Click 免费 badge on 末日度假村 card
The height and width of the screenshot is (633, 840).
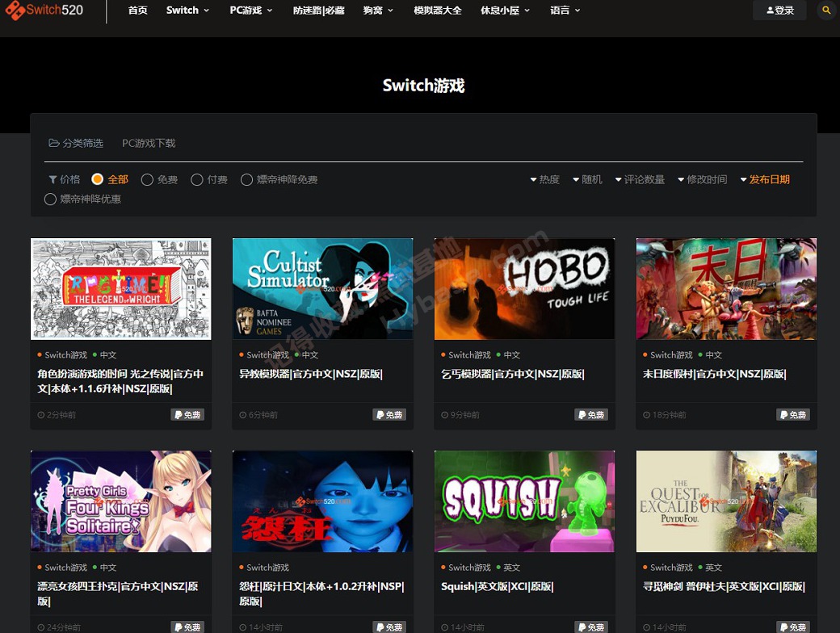click(x=793, y=414)
